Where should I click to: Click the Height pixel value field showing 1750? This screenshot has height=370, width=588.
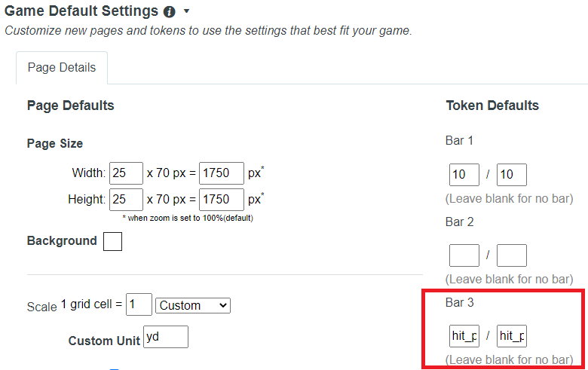221,200
